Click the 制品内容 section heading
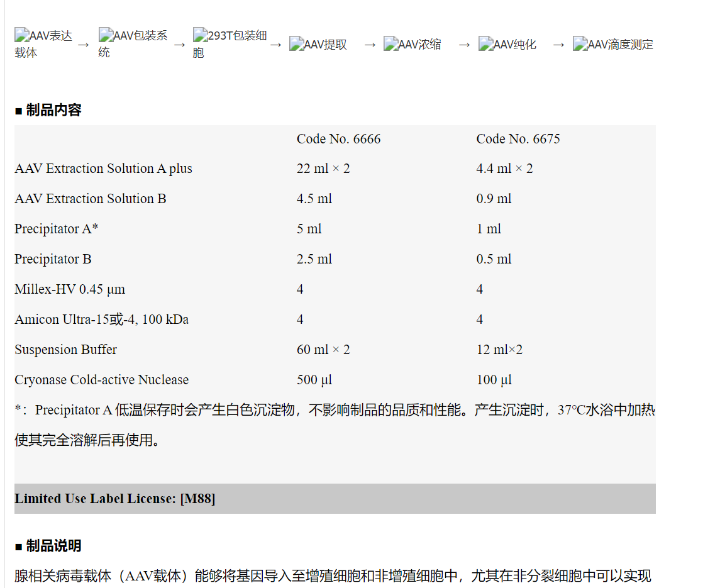The width and height of the screenshot is (720, 588). 48,110
